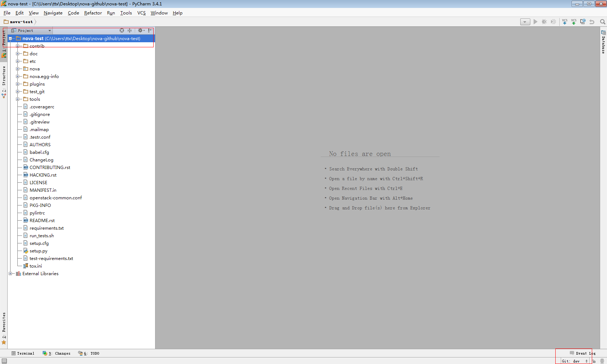The width and height of the screenshot is (607, 364).
Task: Click the Run button in the toolbar
Action: coord(535,22)
